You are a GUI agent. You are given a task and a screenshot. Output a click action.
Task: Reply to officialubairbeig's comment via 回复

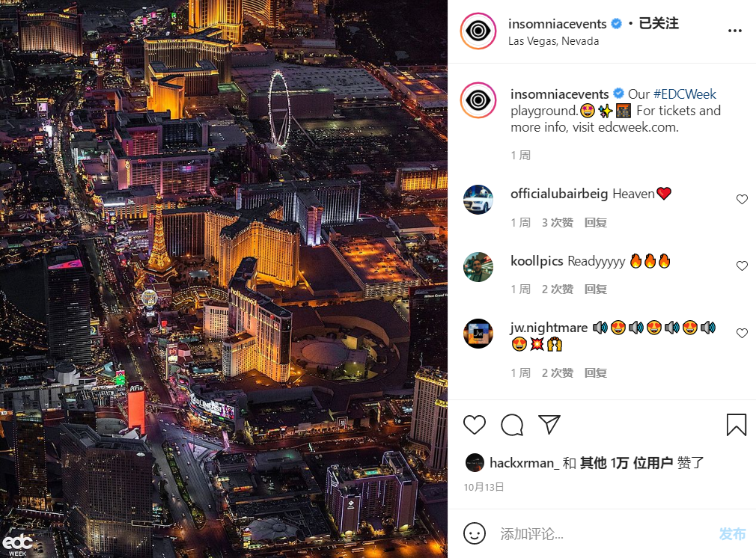[x=596, y=223]
